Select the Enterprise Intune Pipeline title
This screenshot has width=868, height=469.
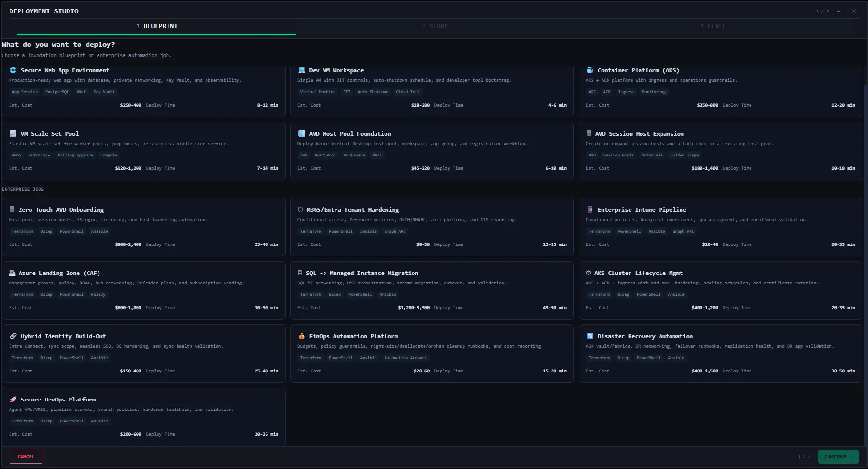[x=641, y=210]
